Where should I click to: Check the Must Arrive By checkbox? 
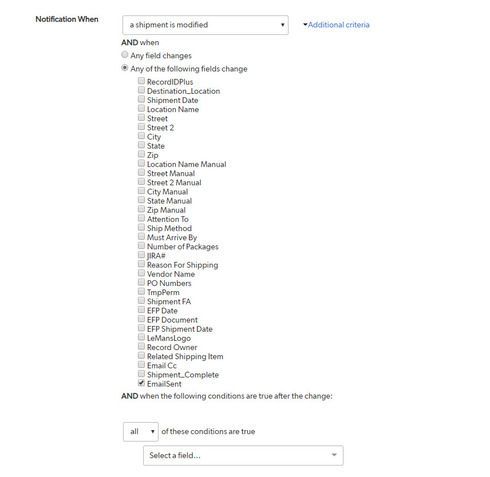pyautogui.click(x=141, y=237)
